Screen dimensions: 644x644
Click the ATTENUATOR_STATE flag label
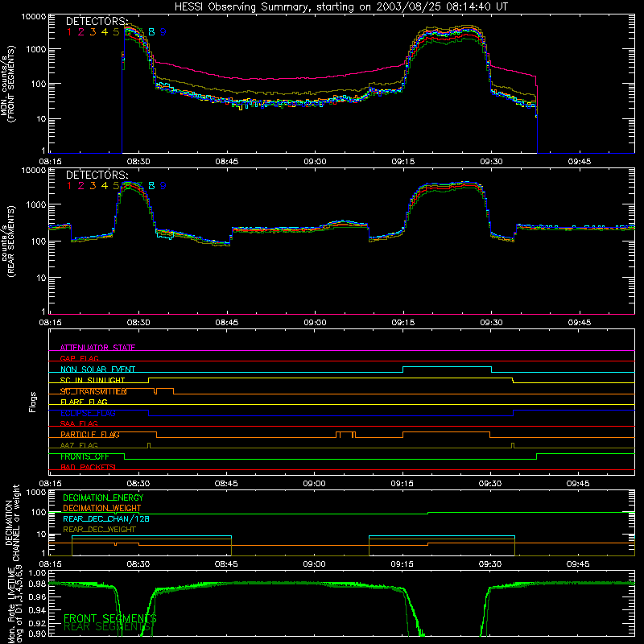97,348
